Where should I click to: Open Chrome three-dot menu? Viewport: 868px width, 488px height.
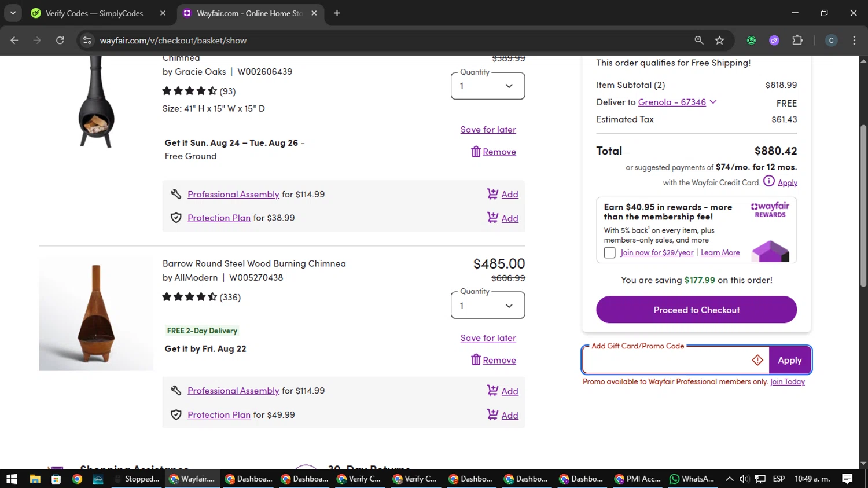pyautogui.click(x=854, y=41)
